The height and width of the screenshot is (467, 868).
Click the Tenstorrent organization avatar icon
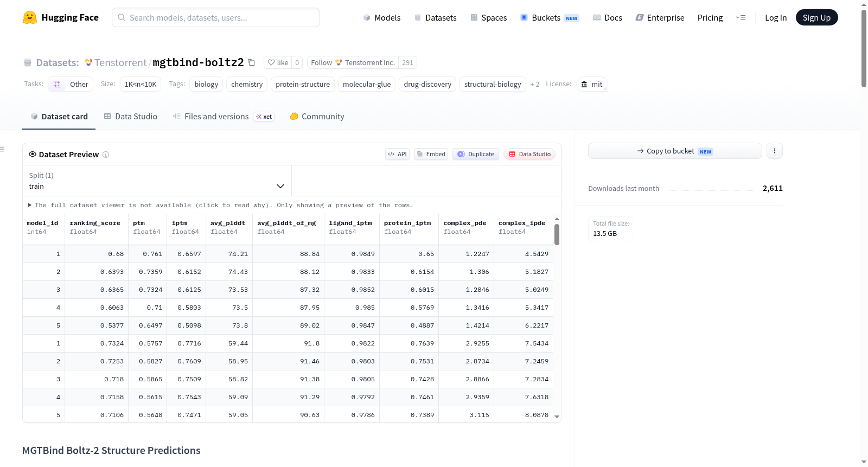(x=88, y=62)
